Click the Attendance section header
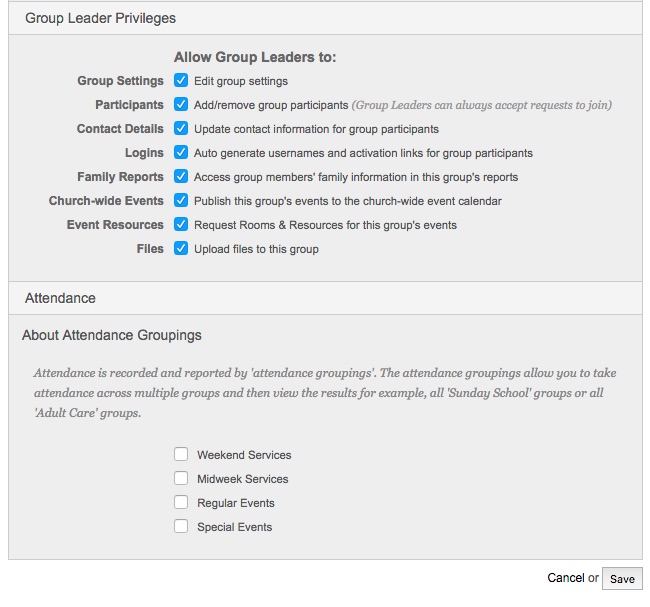Viewport: 650px width, 607px height. click(60, 298)
